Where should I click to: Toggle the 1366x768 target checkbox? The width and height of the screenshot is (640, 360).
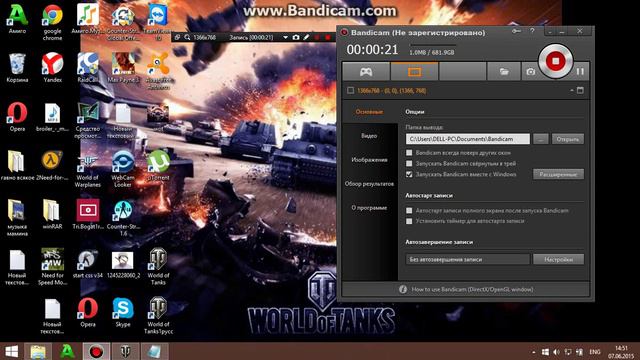350,90
